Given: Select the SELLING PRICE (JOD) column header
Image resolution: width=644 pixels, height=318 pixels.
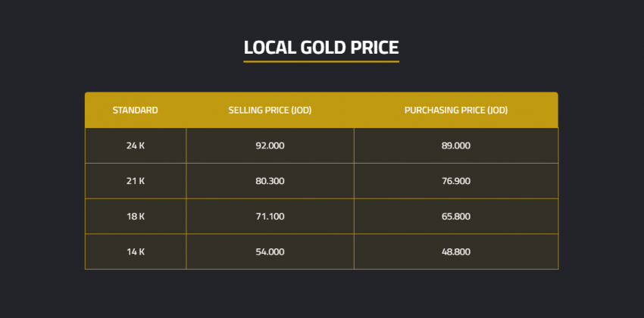Looking at the screenshot, I should coord(270,111).
